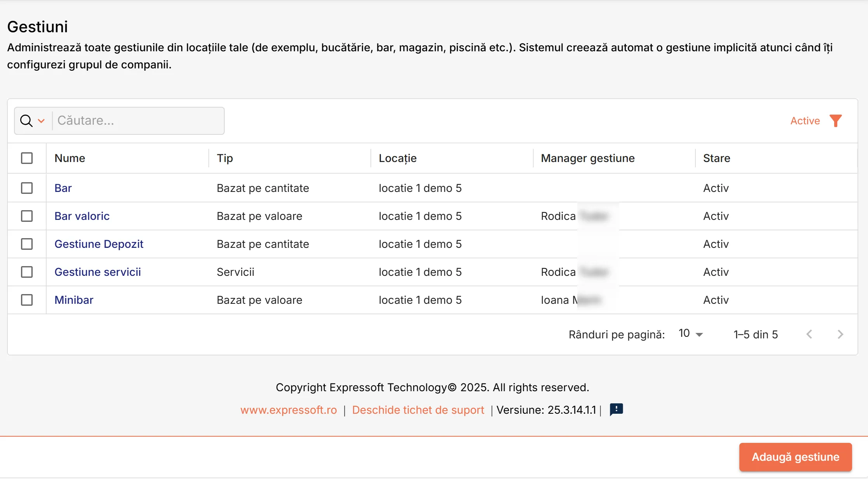The width and height of the screenshot is (868, 479).
Task: Sort by the Nume column header
Action: point(70,158)
